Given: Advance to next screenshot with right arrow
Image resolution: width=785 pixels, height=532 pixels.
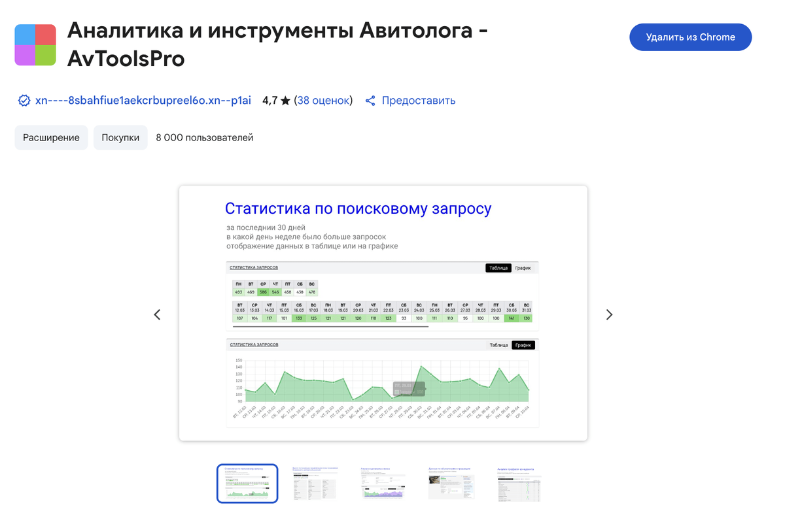Looking at the screenshot, I should [609, 314].
